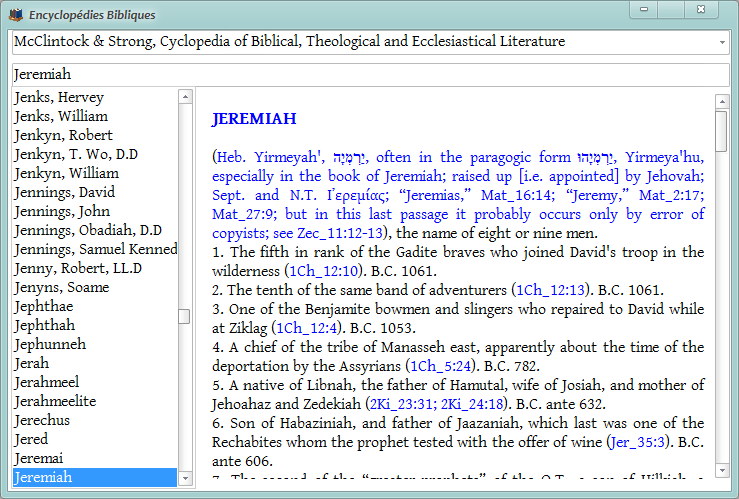Open the Zec_11:12-13 reference link

click(340, 233)
